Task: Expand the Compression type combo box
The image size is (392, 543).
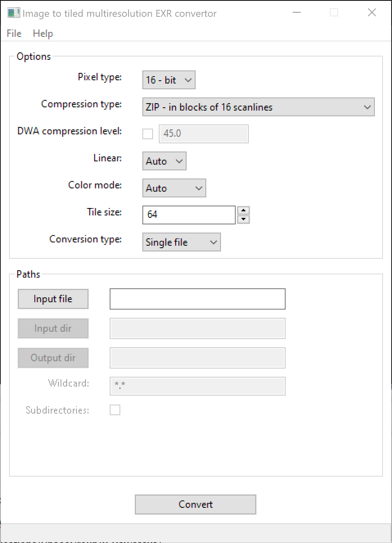Action: click(258, 107)
